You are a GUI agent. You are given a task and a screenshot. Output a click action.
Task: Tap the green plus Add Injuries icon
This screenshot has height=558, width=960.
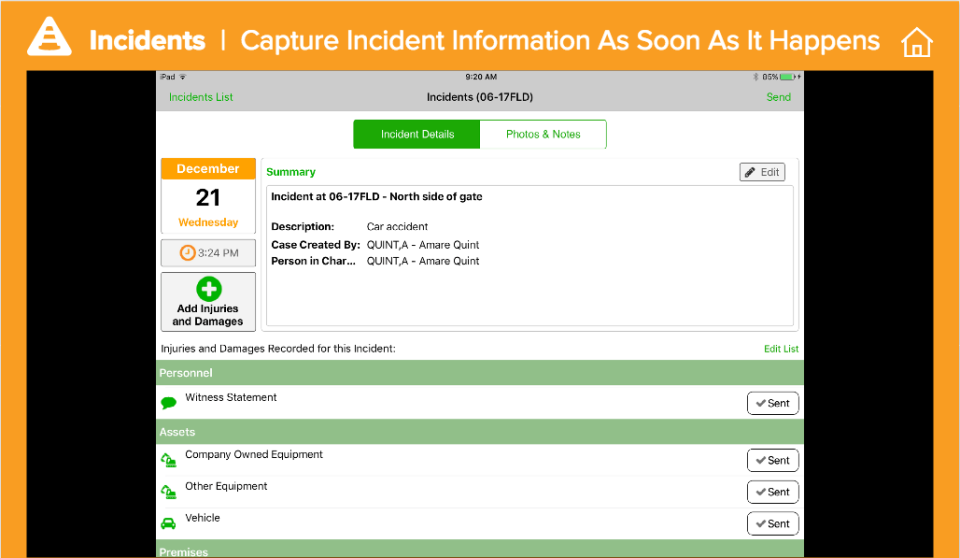tap(209, 289)
